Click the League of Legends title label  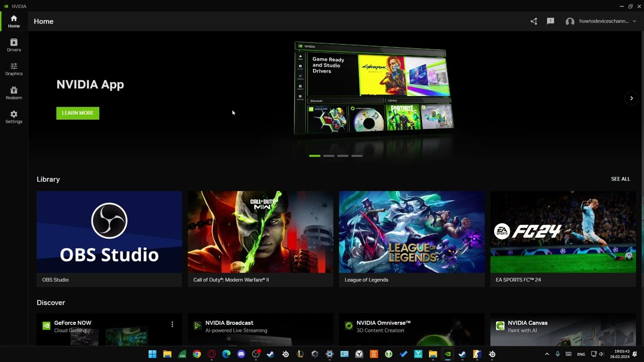point(366,280)
